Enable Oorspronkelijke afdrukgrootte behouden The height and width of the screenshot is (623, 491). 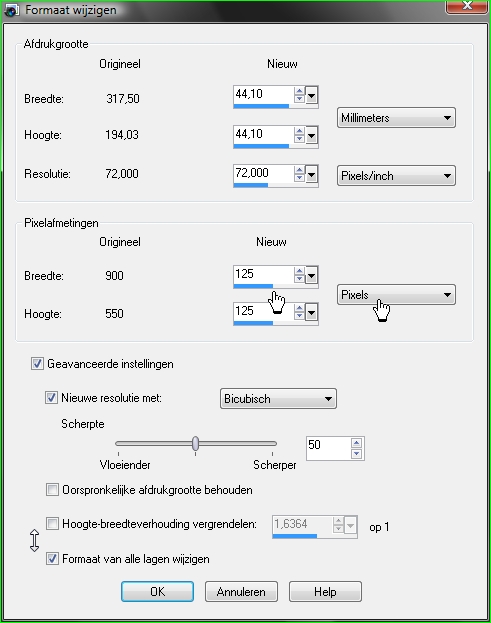pos(52,490)
